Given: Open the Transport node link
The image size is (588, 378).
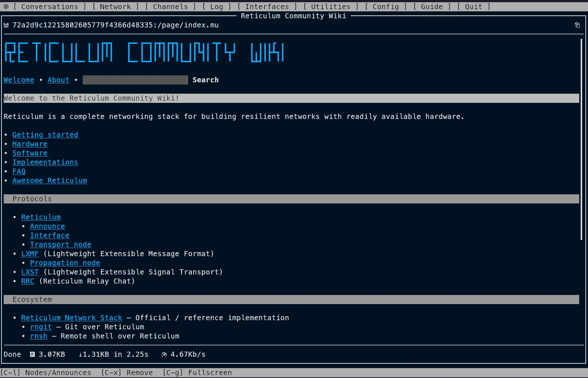Looking at the screenshot, I should pos(61,244).
